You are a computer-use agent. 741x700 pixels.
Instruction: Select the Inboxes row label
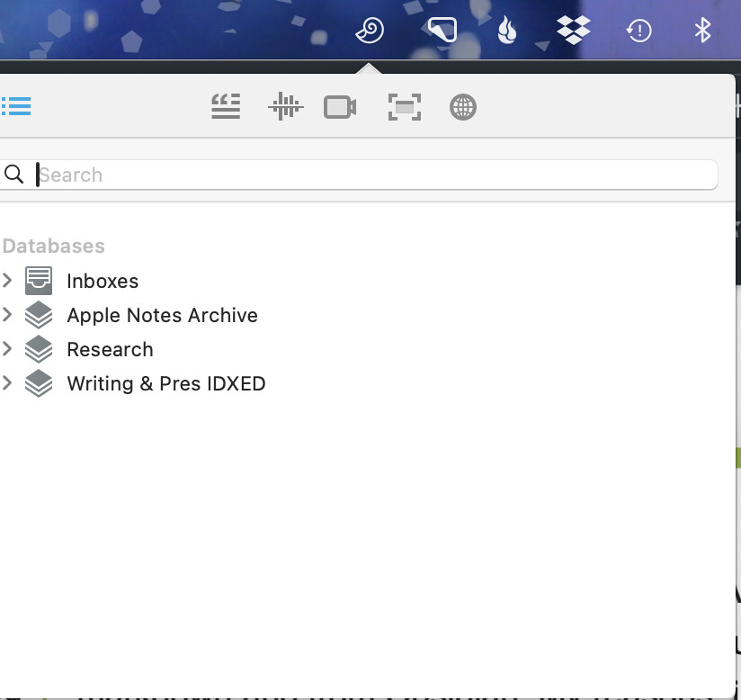103,281
